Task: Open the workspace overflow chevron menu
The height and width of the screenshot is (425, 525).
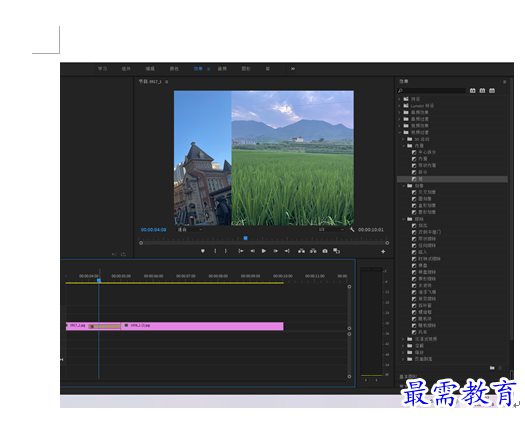Action: pyautogui.click(x=293, y=69)
